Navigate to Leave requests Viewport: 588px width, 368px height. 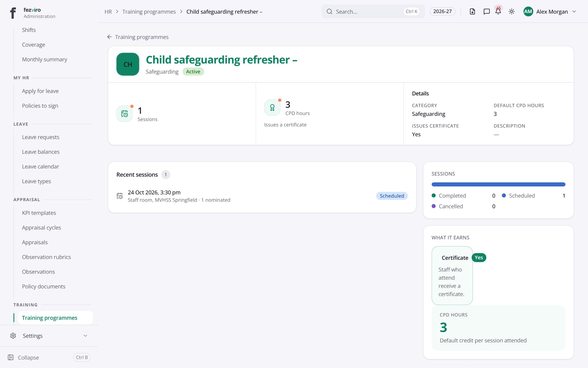tap(41, 137)
